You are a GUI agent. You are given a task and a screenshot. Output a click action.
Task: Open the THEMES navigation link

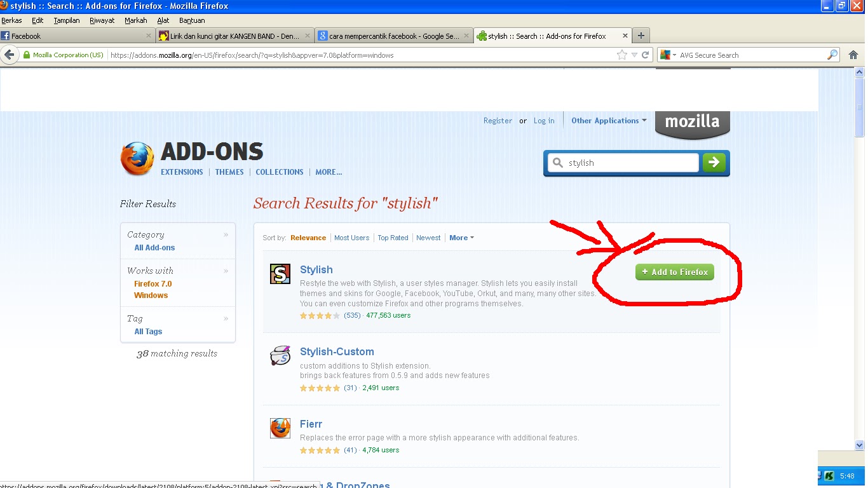[x=229, y=172]
